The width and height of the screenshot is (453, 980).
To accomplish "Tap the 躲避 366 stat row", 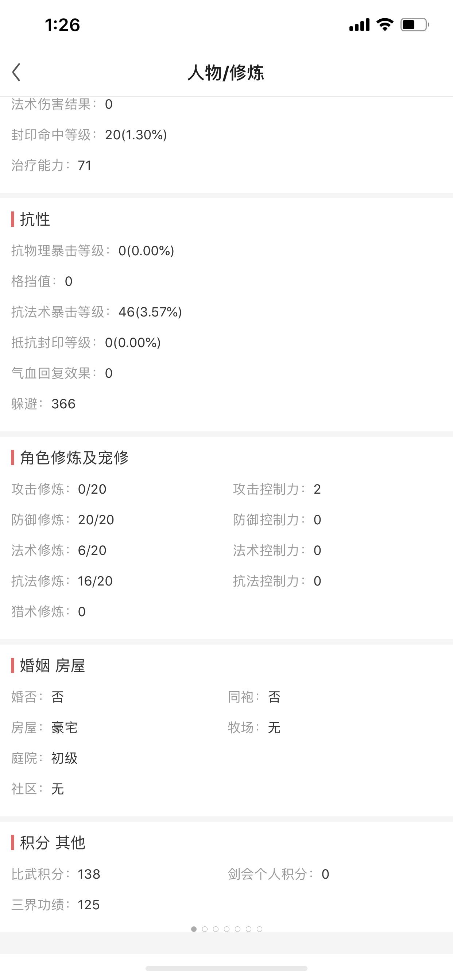I will [x=43, y=404].
